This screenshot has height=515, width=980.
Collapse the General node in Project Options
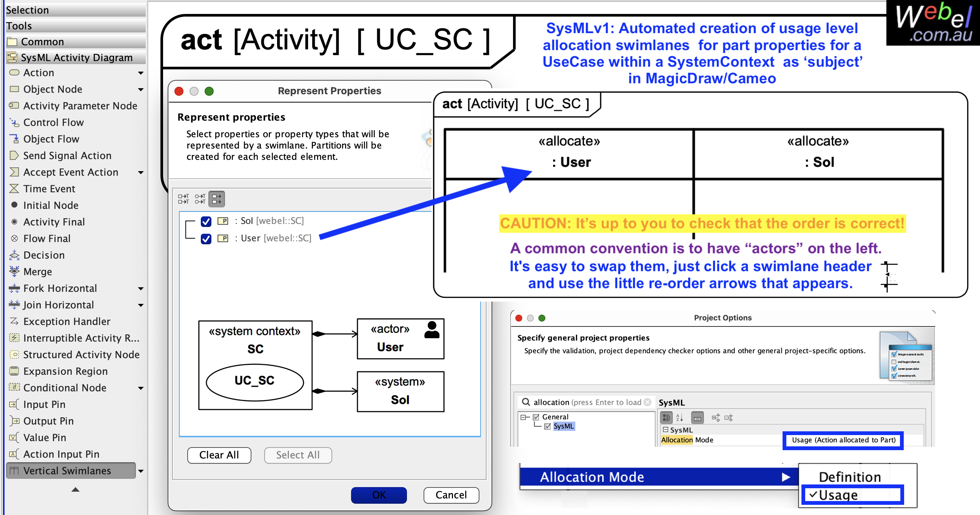(x=524, y=417)
